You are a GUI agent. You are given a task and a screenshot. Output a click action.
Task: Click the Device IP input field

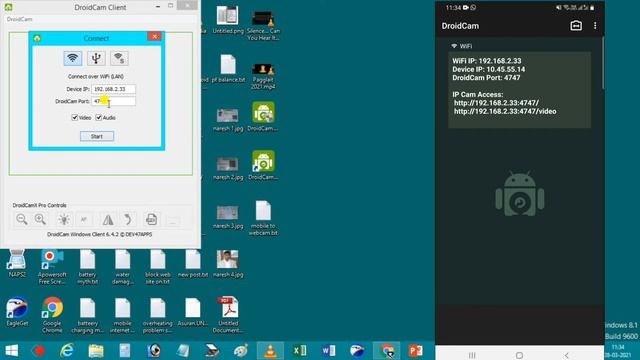click(113, 89)
